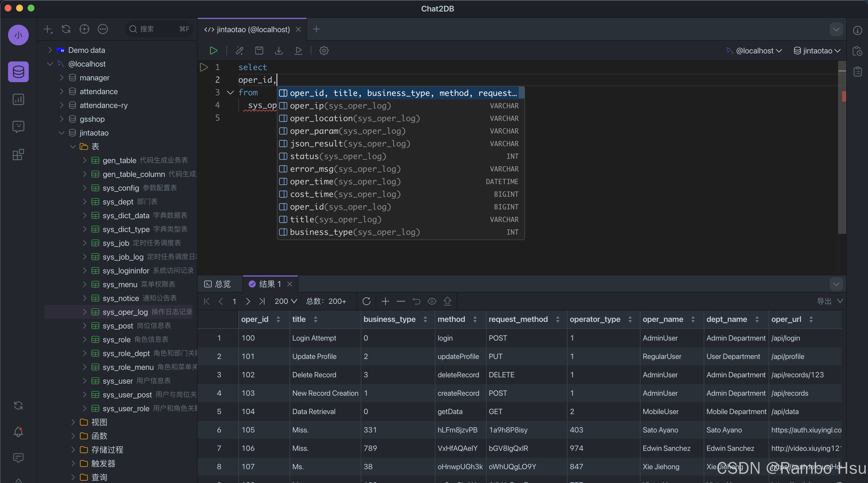Click the feedback message icon in the left sidebar
868x483 pixels.
tap(18, 458)
